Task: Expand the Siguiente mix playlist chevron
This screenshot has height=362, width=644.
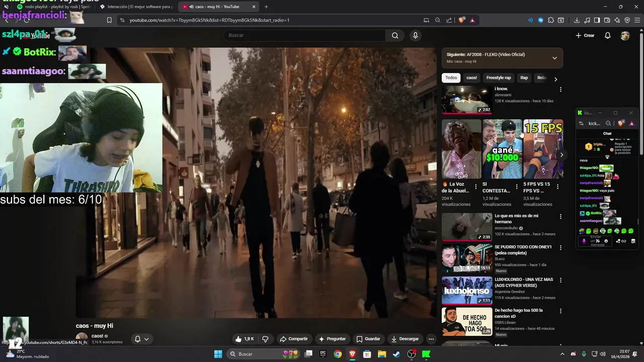Action: click(554, 58)
